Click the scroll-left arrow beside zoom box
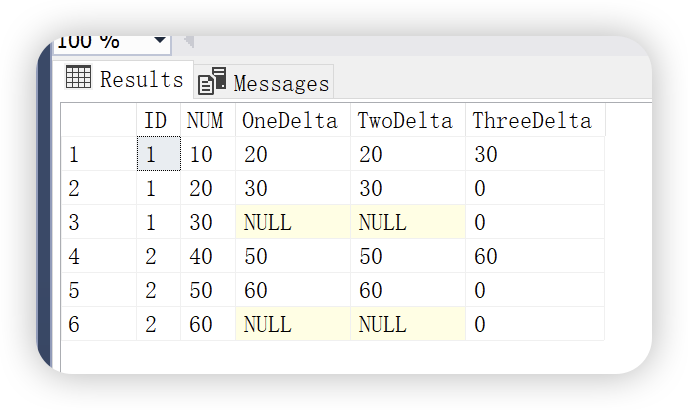688x410 pixels. (187, 42)
